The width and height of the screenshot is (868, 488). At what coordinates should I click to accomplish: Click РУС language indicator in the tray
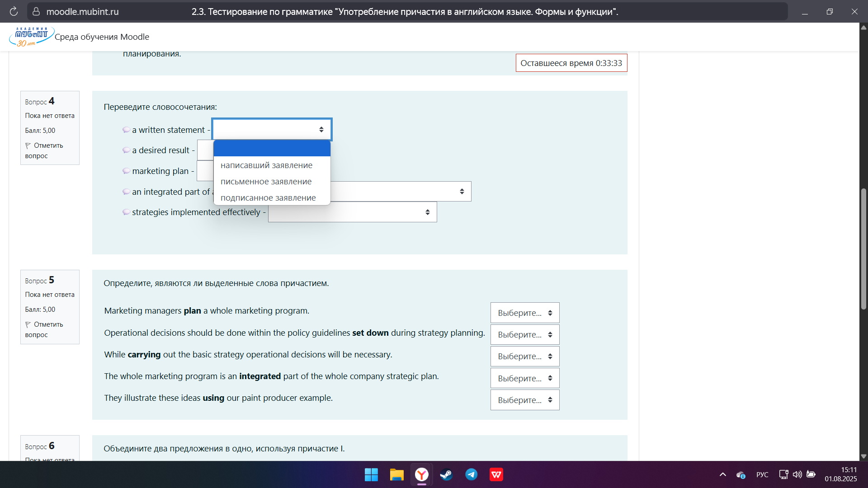coord(762,474)
